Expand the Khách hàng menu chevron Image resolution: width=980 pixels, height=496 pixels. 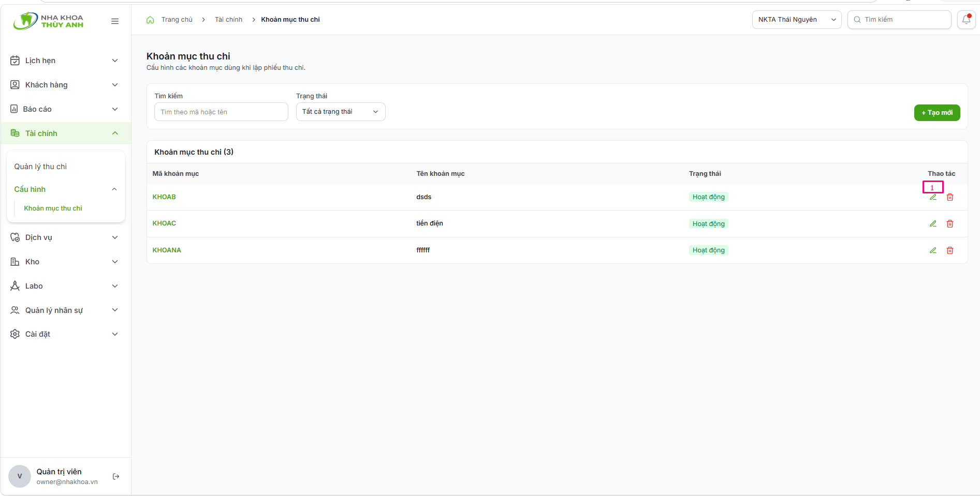pos(115,85)
